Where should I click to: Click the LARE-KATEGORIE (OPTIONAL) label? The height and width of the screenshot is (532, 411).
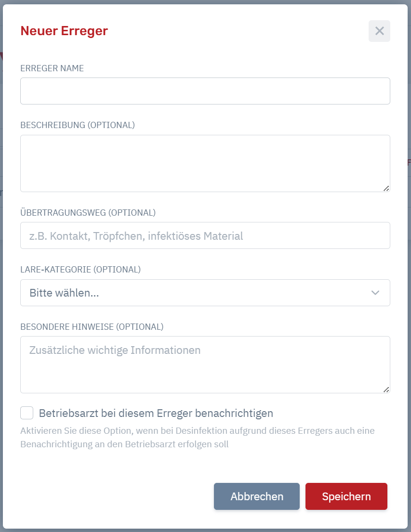coord(80,270)
